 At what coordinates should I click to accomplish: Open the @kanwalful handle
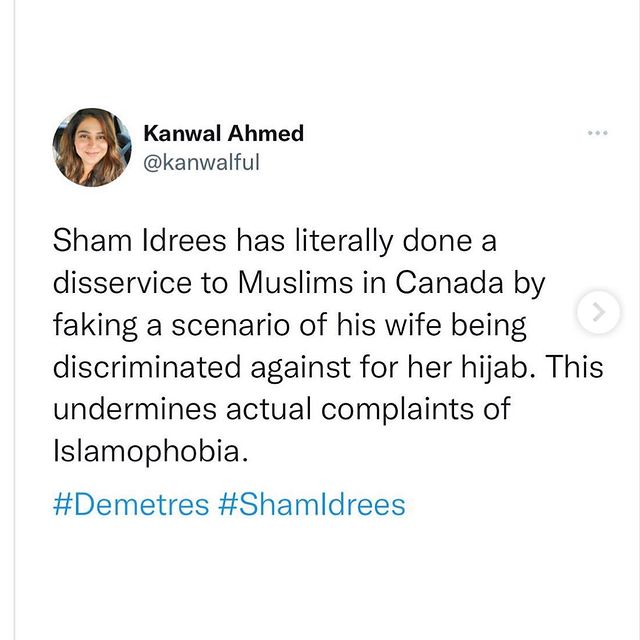coord(202,162)
